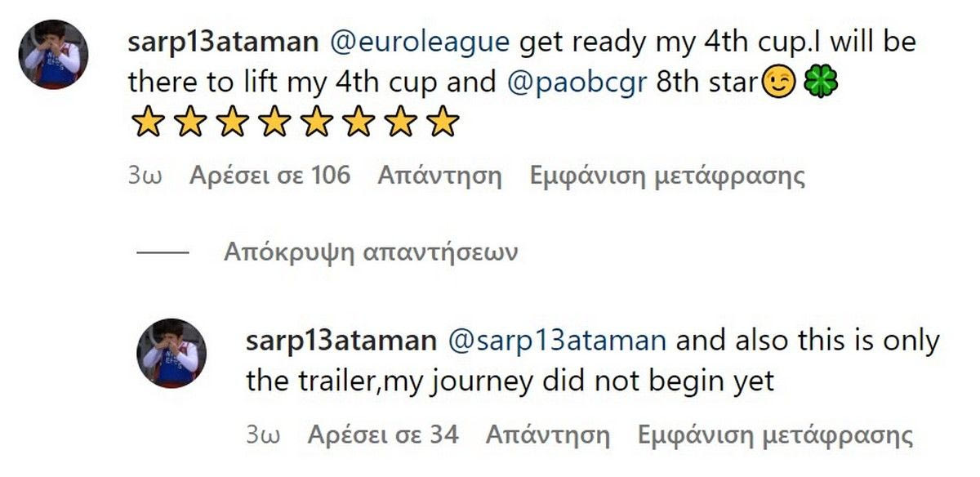The height and width of the screenshot is (477, 980).
Task: Open the bold sarp13ataman username on the reply
Action: click(x=341, y=341)
